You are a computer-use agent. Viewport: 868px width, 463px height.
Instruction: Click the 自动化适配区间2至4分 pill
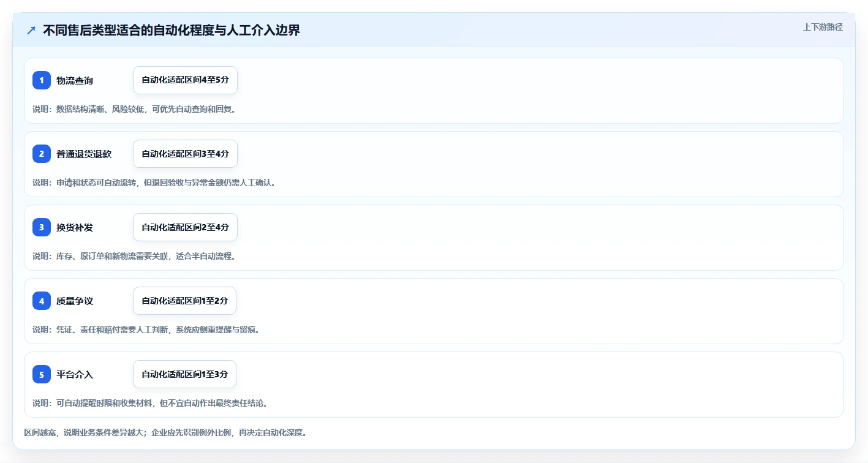tap(185, 227)
